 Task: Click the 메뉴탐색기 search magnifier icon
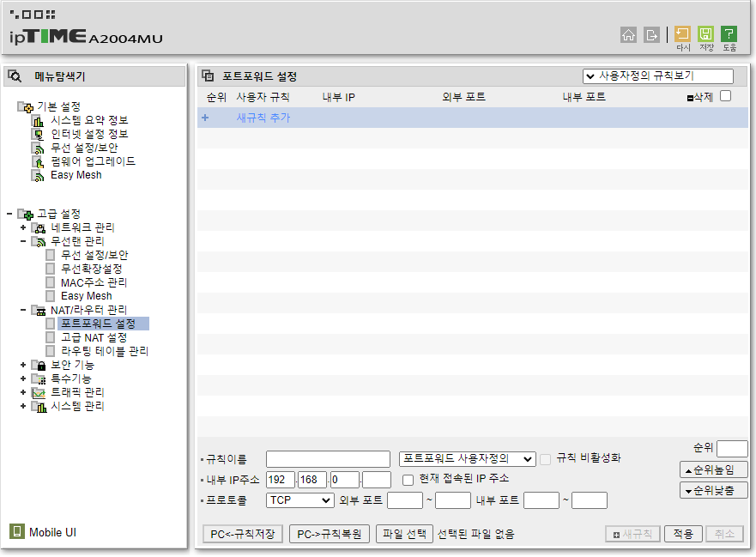pyautogui.click(x=15, y=76)
